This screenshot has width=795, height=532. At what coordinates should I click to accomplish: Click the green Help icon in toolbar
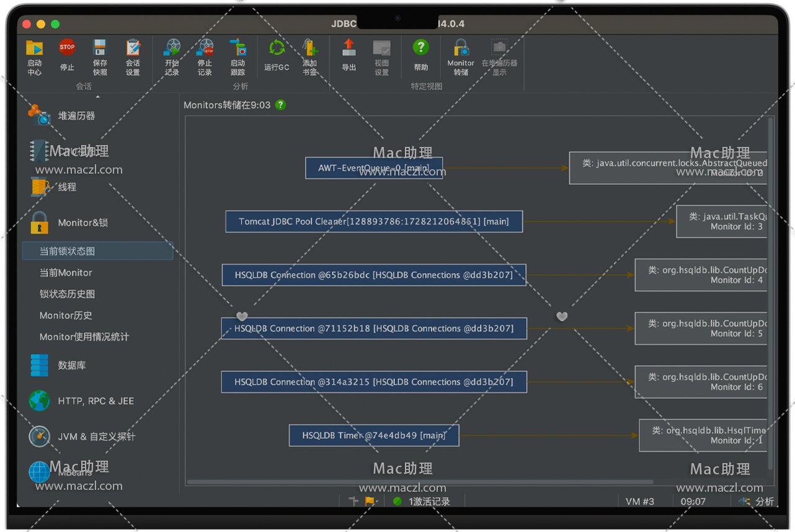[x=421, y=57]
